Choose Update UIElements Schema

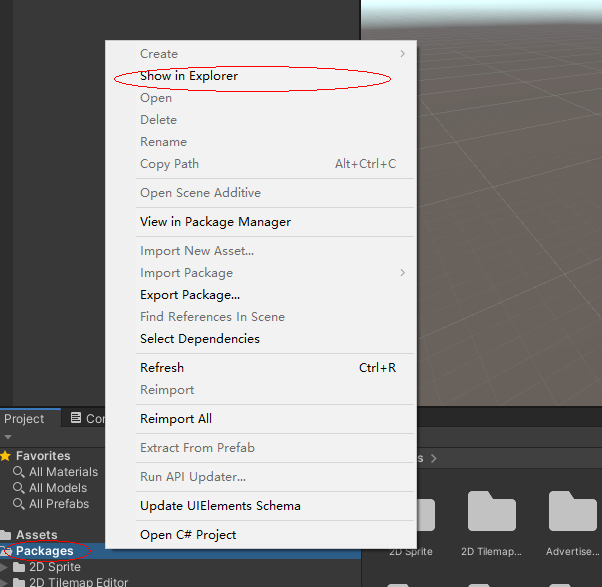(x=261, y=506)
